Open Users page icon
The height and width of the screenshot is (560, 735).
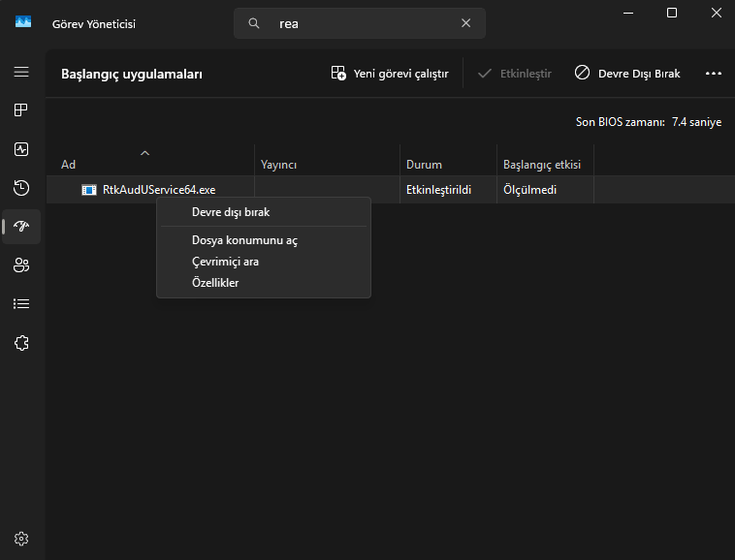click(x=21, y=265)
